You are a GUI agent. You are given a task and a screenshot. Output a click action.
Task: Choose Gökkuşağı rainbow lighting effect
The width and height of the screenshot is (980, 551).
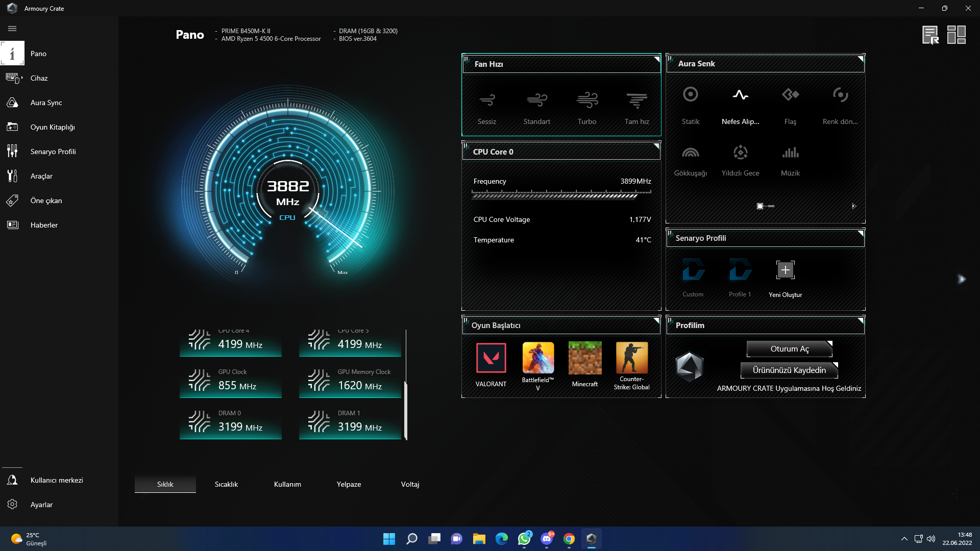691,161
